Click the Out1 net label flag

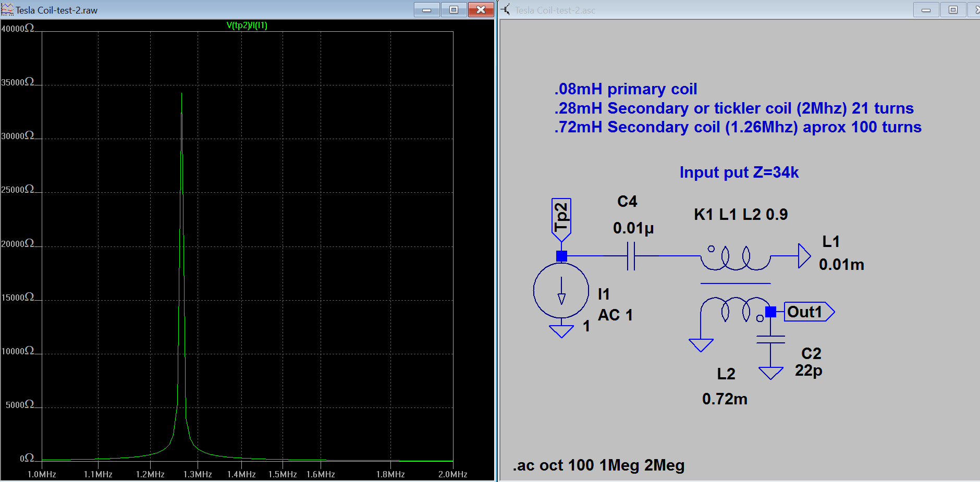coord(809,312)
